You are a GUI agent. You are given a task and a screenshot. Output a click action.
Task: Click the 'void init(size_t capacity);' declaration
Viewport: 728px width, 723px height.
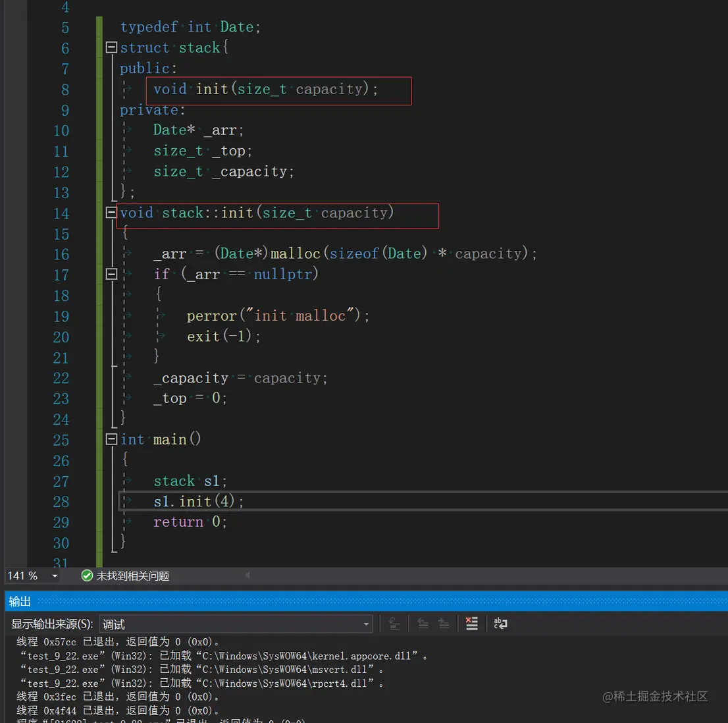pyautogui.click(x=266, y=89)
